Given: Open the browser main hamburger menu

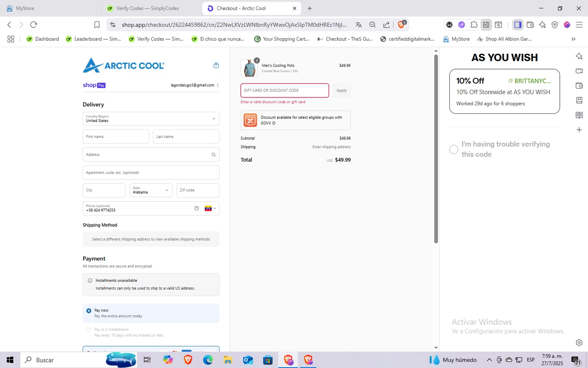Looking at the screenshot, I should tap(579, 25).
